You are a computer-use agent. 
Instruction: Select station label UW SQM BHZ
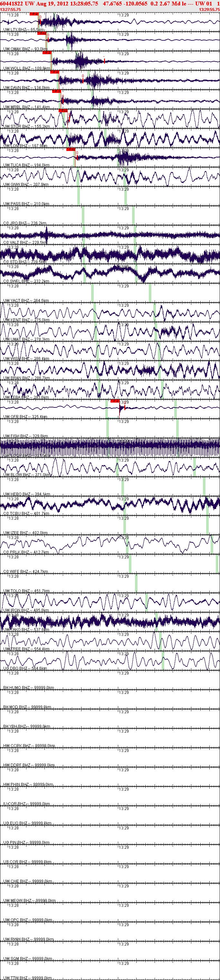pyautogui.click(x=28, y=959)
